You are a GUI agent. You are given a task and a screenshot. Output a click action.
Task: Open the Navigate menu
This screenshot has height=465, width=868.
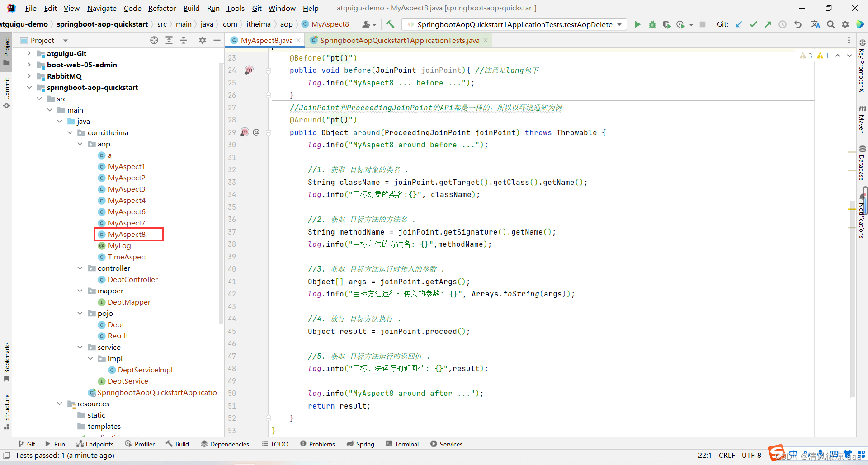click(x=102, y=8)
